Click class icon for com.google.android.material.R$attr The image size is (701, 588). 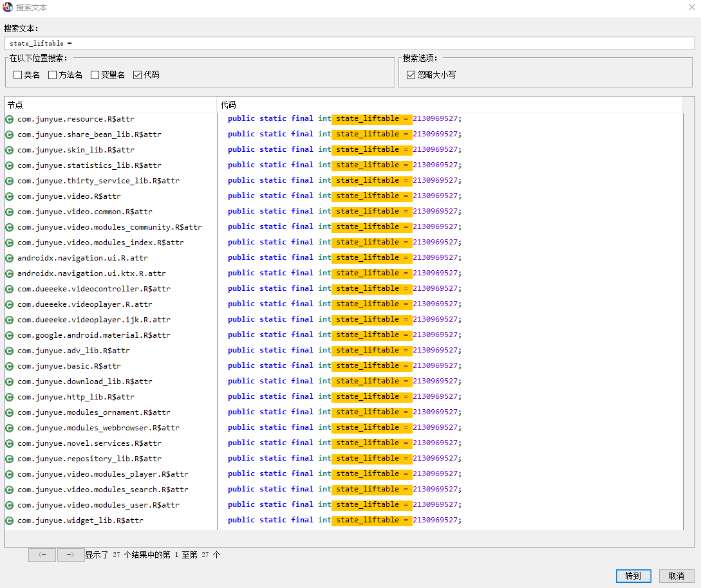pos(10,336)
